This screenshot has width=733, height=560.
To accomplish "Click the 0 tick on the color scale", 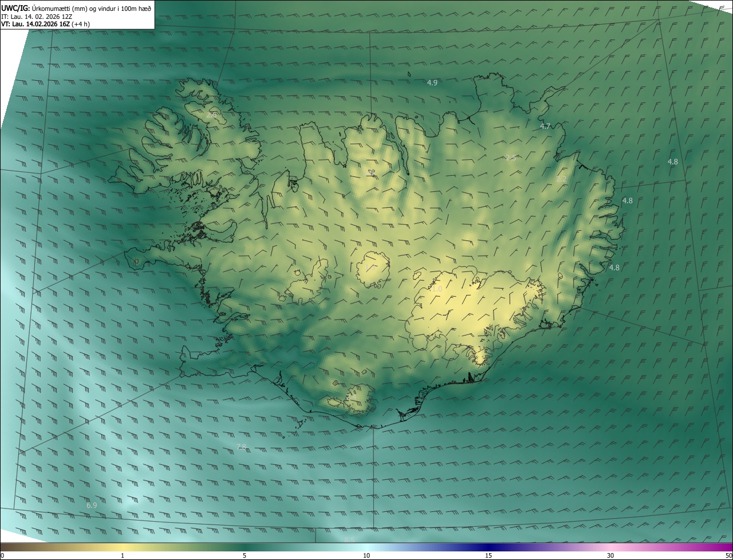I will [2, 555].
